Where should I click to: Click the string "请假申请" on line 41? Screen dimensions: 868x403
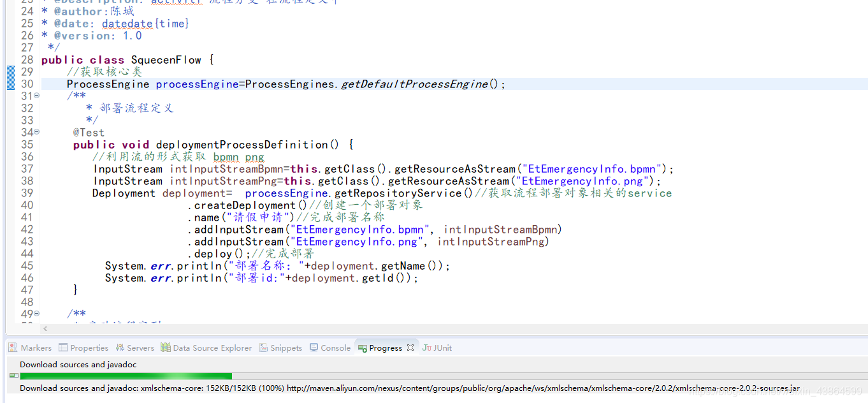click(258, 217)
